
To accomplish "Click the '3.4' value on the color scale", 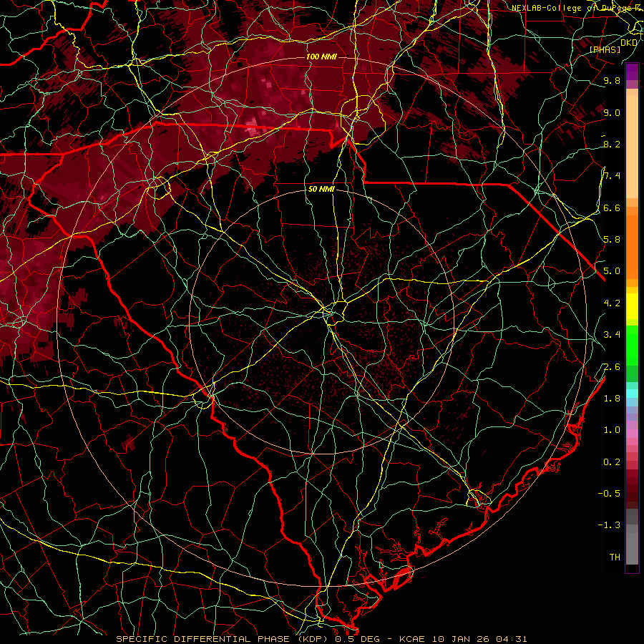I will 612,335.
